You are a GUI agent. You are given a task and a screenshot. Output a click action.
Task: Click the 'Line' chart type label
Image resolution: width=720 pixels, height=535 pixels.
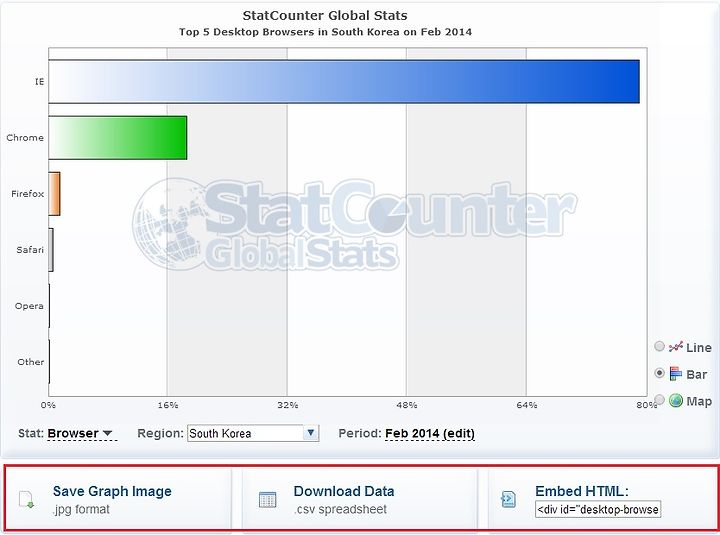[699, 348]
